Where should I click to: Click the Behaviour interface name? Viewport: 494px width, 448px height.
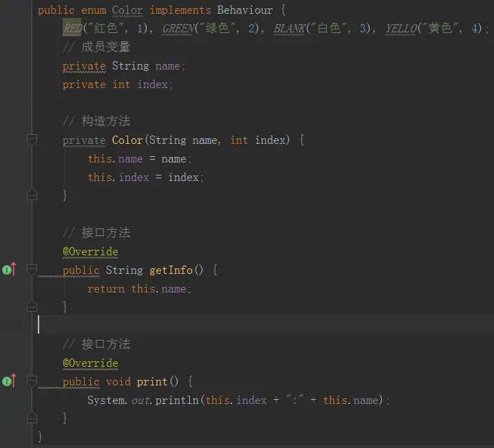(245, 10)
